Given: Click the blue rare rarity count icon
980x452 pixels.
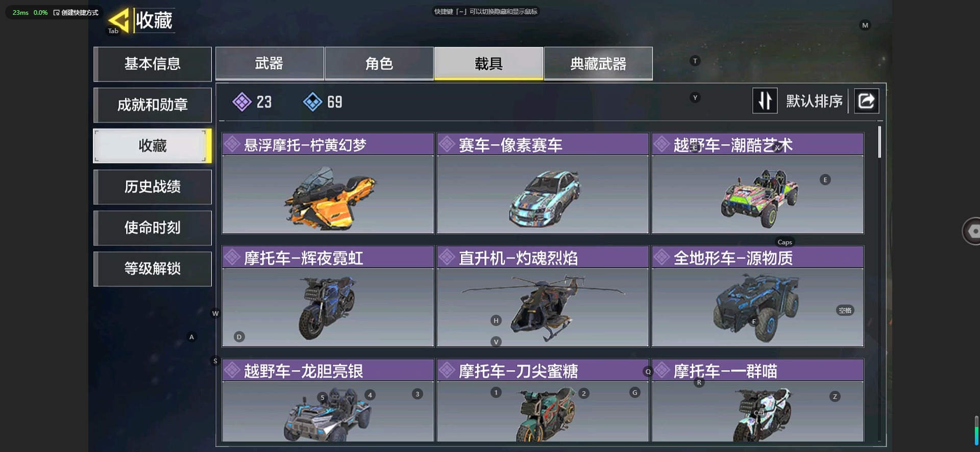Looking at the screenshot, I should click(312, 102).
